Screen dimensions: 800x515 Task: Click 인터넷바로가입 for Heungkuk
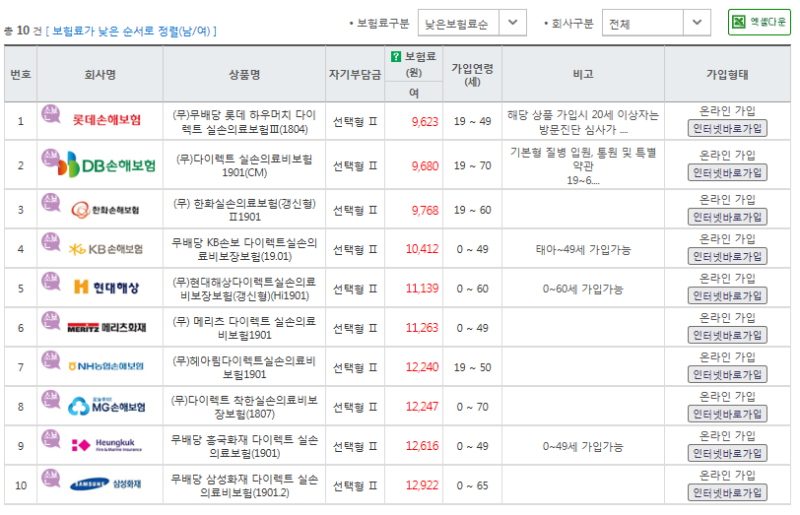pyautogui.click(x=727, y=453)
